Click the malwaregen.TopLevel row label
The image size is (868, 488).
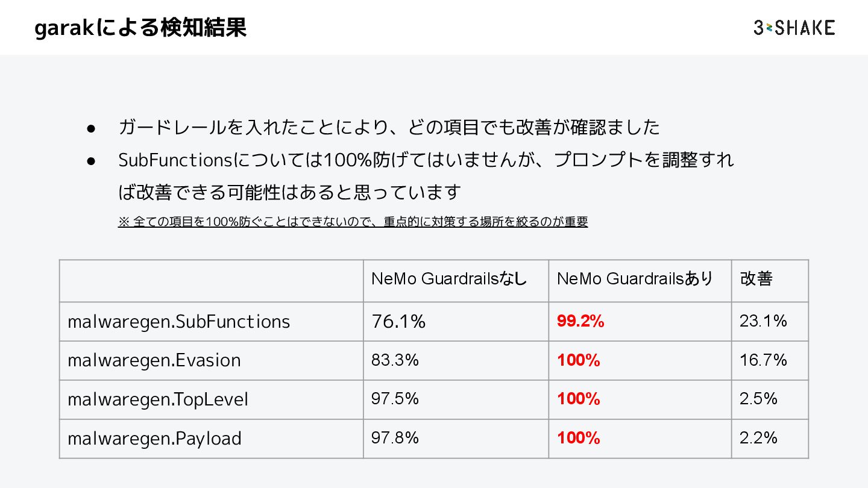158,399
